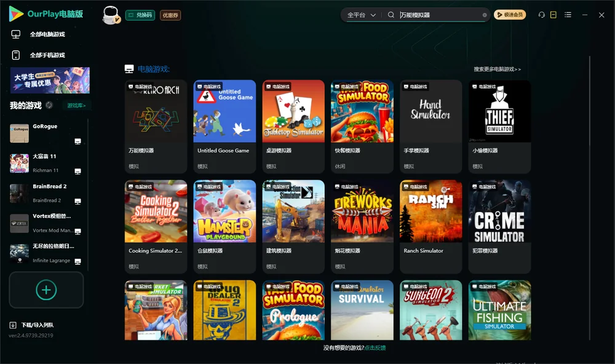Open the Ranch Simulator card
Screen dimensions: 615x364
(430, 226)
